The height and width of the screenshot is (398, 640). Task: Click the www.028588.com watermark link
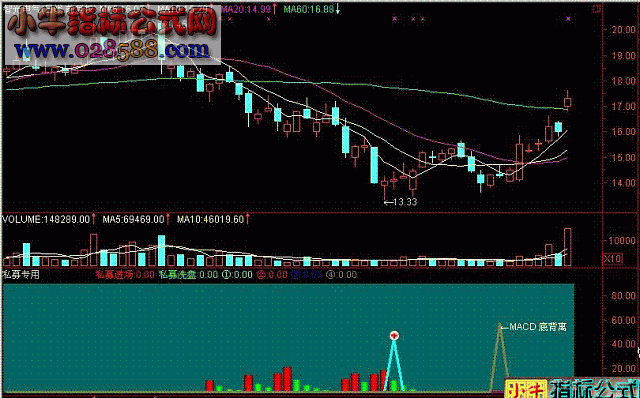112,50
